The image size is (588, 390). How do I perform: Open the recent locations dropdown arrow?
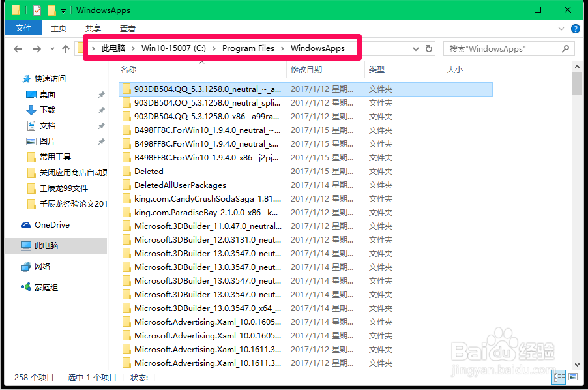52,49
